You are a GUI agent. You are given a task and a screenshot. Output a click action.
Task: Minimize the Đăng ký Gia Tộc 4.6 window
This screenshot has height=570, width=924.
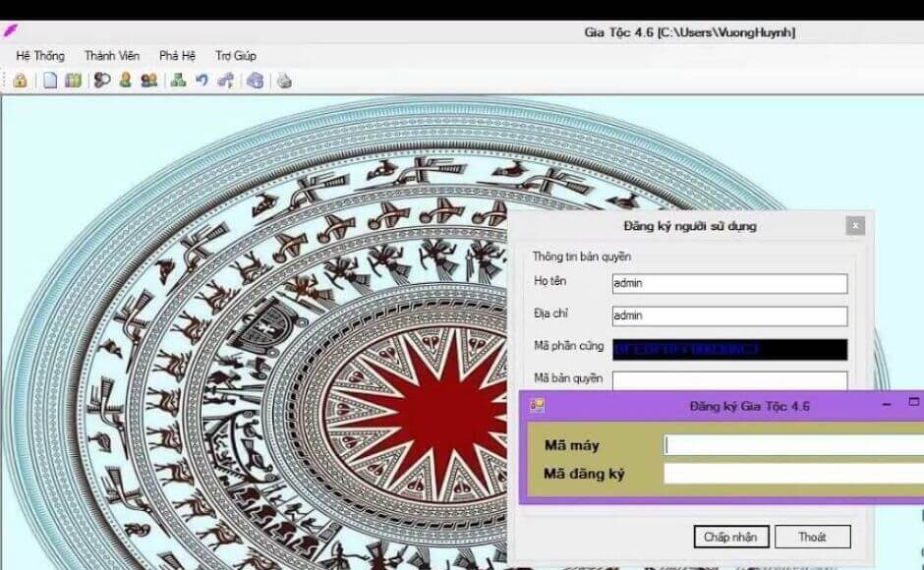pos(887,405)
